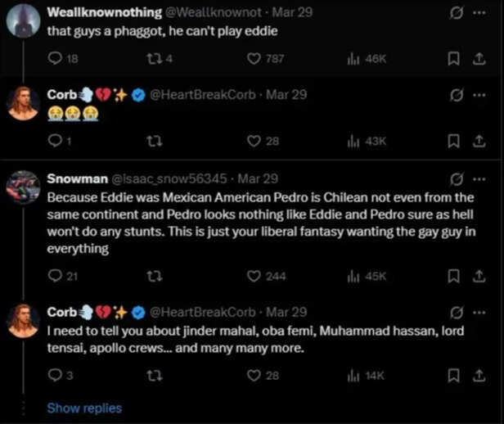Reply to Weallknownothing's tweet

coord(56,57)
